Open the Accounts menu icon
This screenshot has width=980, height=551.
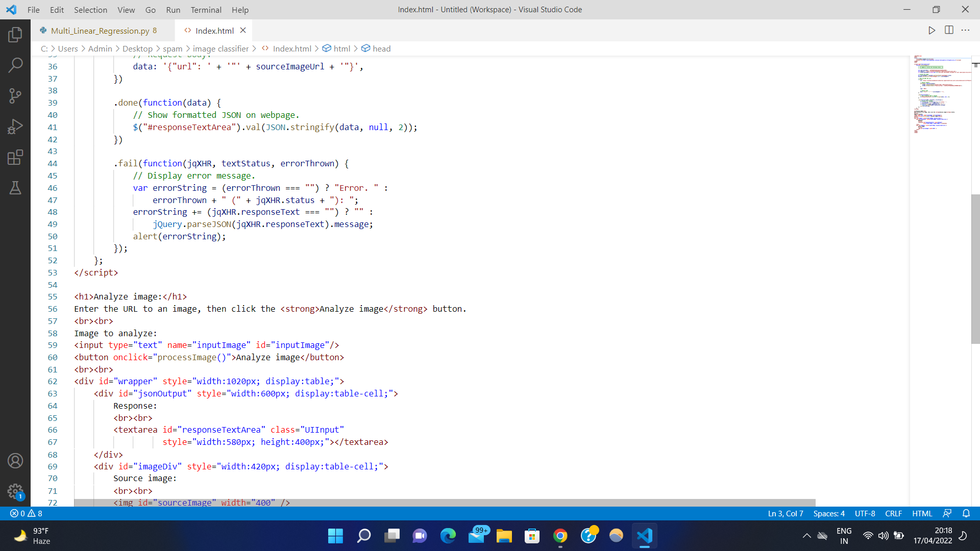[15, 461]
